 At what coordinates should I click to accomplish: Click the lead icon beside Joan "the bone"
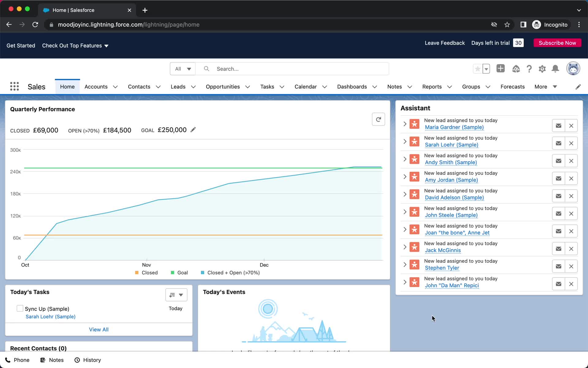(414, 229)
